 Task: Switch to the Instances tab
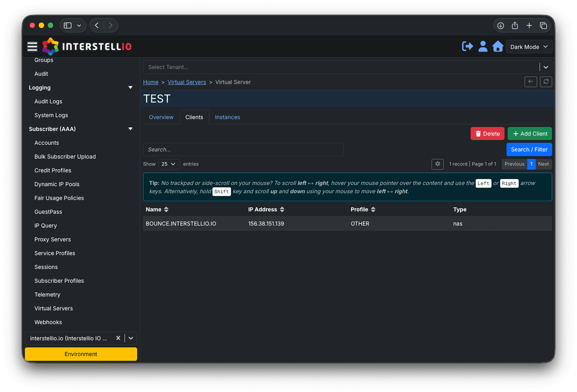pos(227,117)
